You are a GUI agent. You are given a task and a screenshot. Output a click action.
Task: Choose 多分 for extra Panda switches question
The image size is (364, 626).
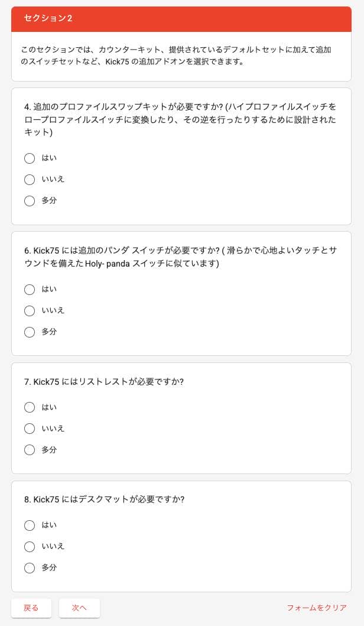point(30,332)
